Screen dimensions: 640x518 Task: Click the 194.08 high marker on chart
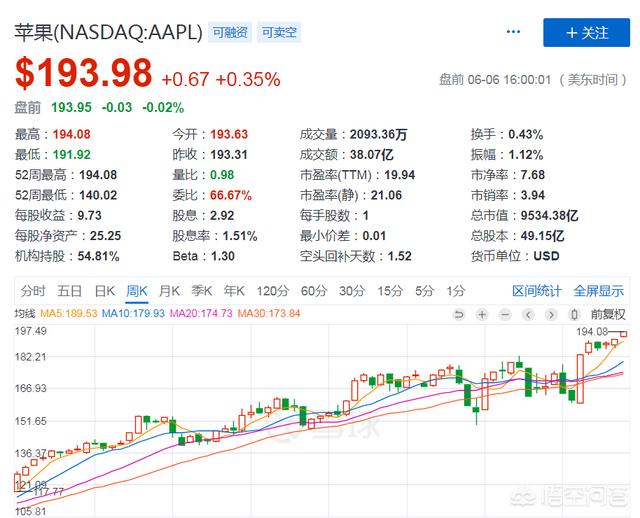click(592, 332)
